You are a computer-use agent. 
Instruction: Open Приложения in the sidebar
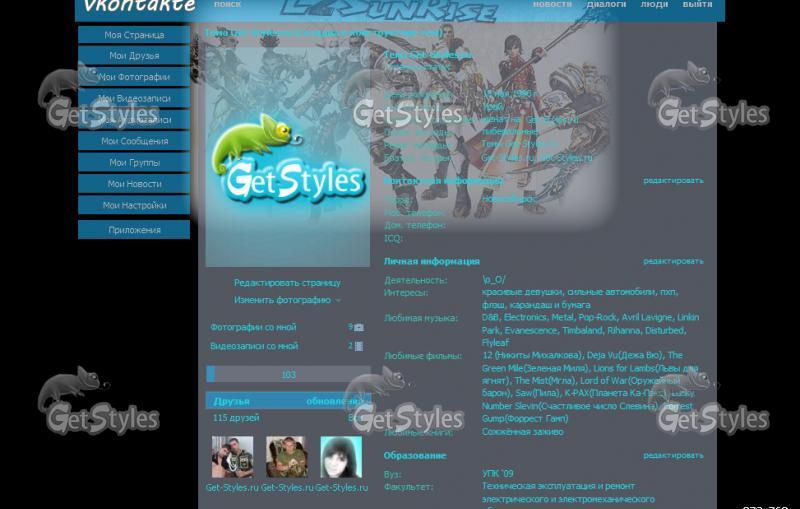pos(134,230)
